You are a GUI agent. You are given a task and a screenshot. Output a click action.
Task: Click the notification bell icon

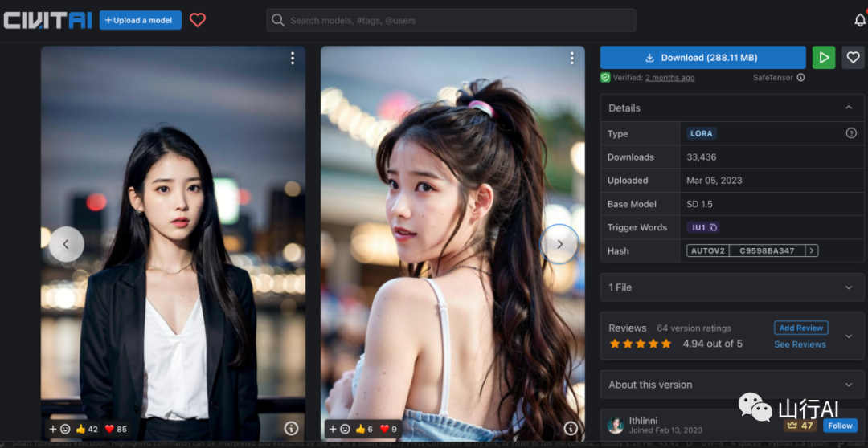[x=860, y=20]
